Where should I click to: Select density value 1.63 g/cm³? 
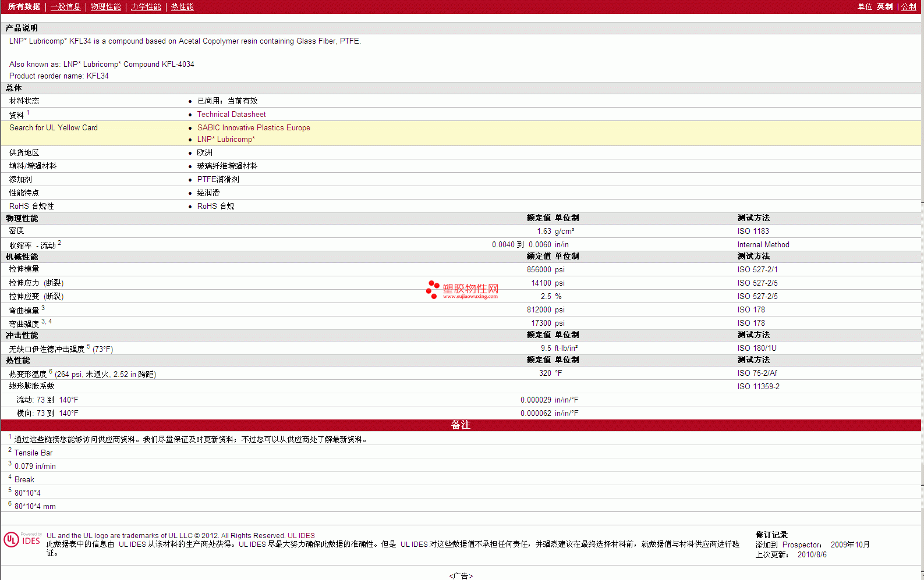(555, 232)
